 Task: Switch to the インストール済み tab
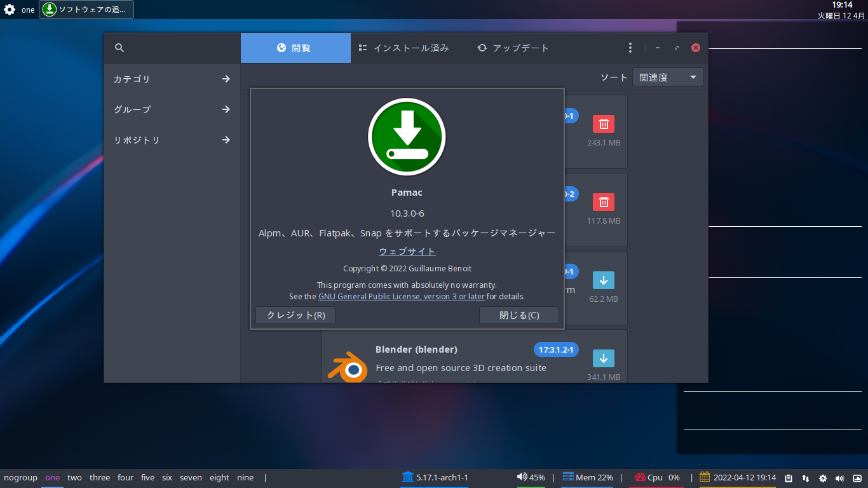404,48
